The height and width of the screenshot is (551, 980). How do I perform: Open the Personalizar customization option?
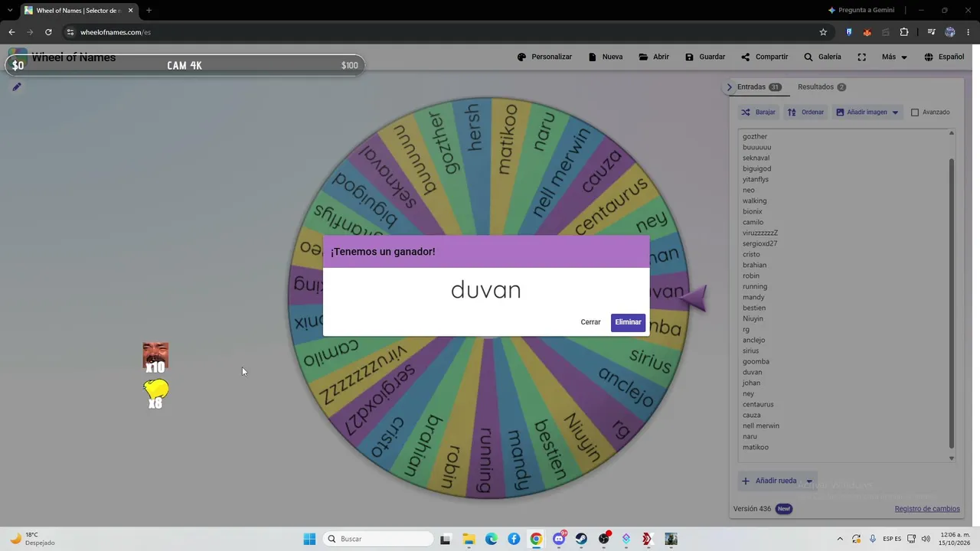pyautogui.click(x=544, y=57)
